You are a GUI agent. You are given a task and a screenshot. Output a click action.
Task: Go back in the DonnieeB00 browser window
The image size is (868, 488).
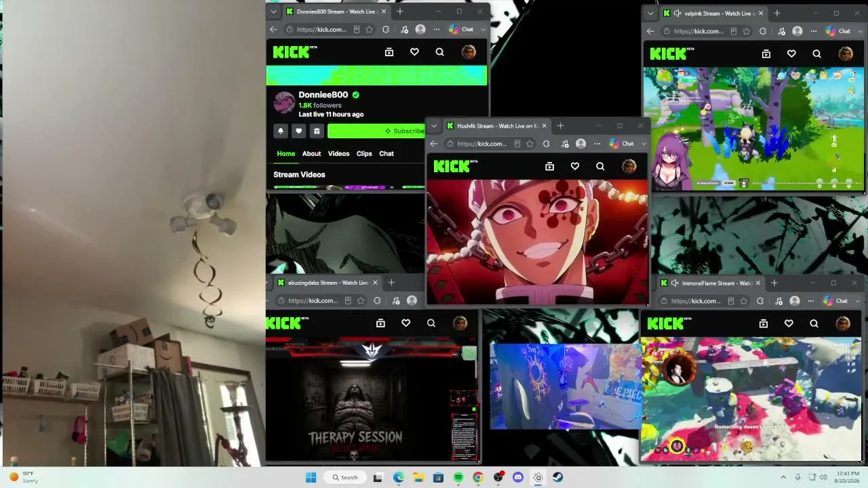pos(273,30)
